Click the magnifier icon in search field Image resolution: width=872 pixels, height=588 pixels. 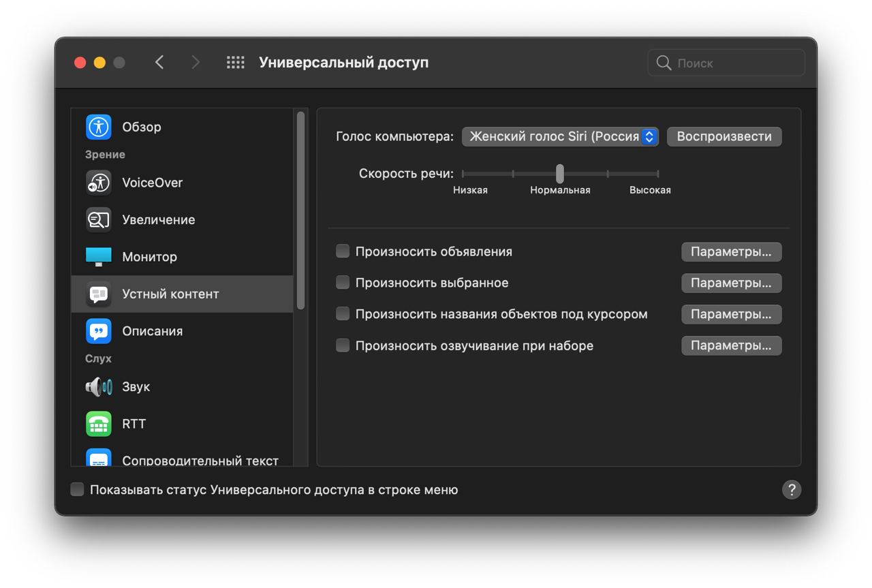[664, 63]
